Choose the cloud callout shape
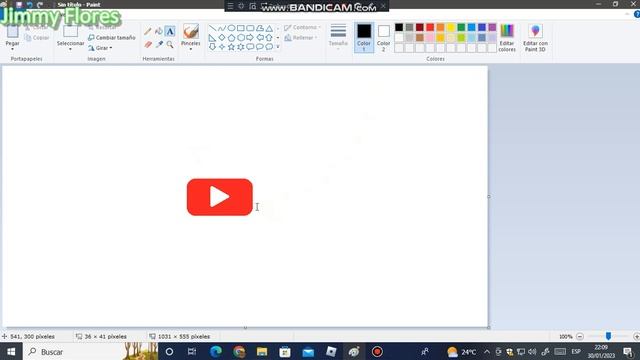This screenshot has width=640, height=360. pyautogui.click(x=269, y=47)
